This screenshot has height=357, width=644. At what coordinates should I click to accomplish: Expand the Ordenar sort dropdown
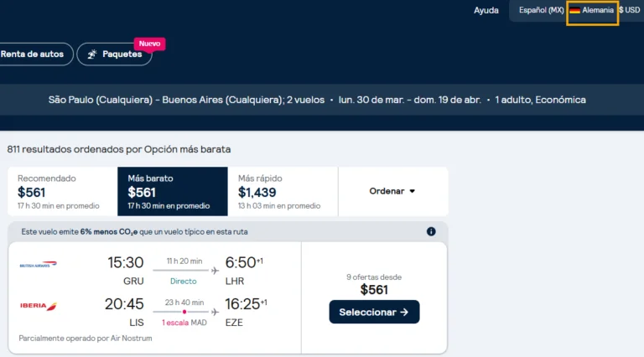pos(392,191)
